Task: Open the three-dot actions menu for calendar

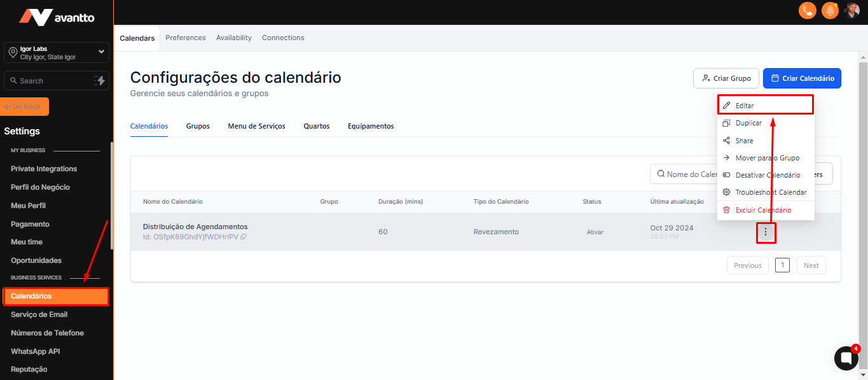Action: tap(766, 232)
